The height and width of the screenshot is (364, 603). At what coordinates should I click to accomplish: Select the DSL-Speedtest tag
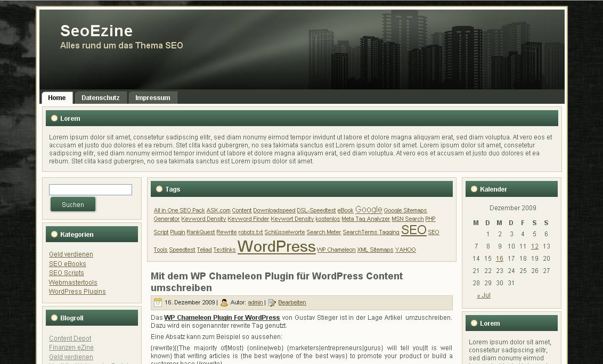point(316,210)
